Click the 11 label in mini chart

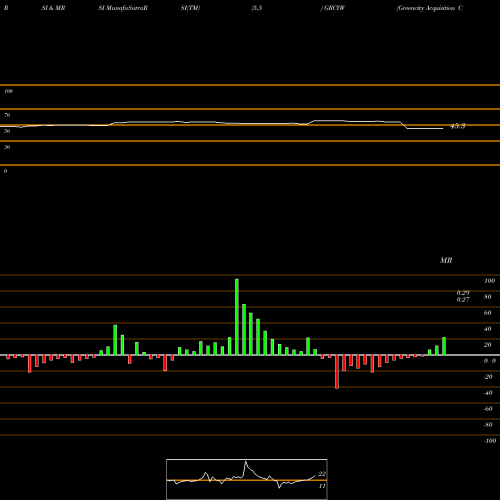point(322,486)
